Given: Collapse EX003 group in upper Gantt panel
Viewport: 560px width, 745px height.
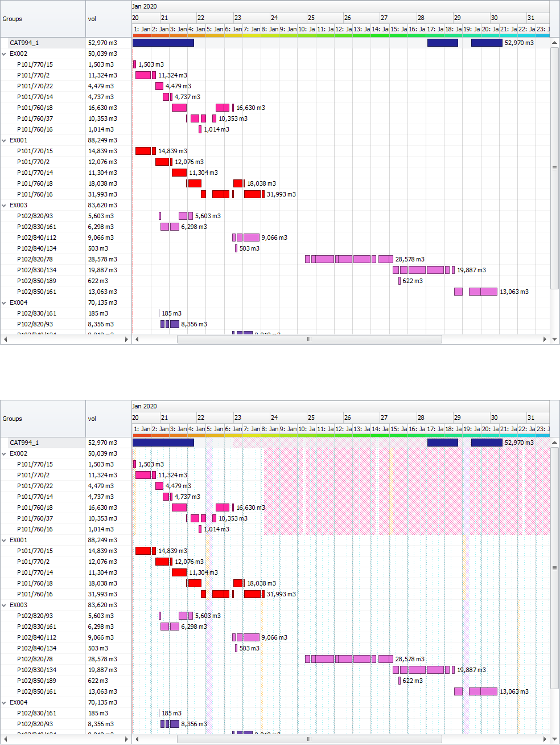Looking at the screenshot, I should pos(4,206).
